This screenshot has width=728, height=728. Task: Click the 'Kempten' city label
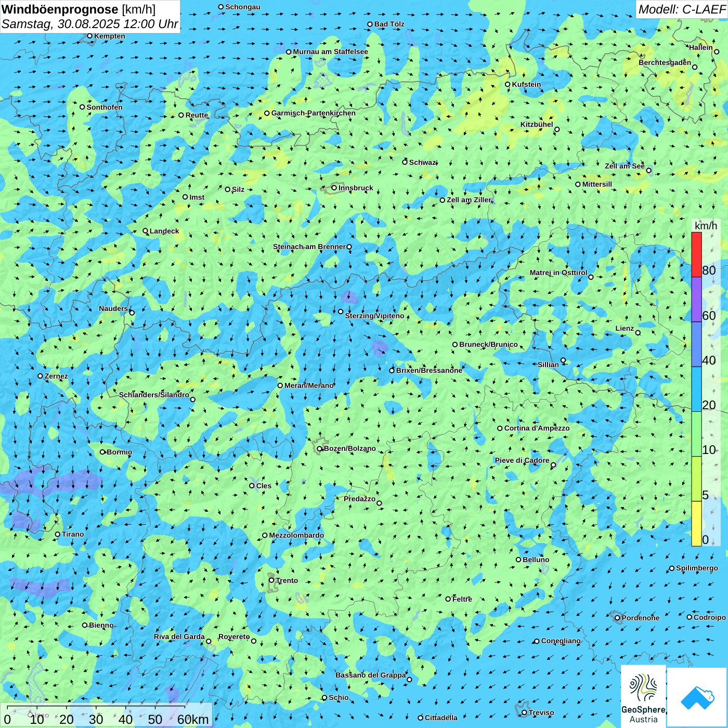[x=110, y=36]
